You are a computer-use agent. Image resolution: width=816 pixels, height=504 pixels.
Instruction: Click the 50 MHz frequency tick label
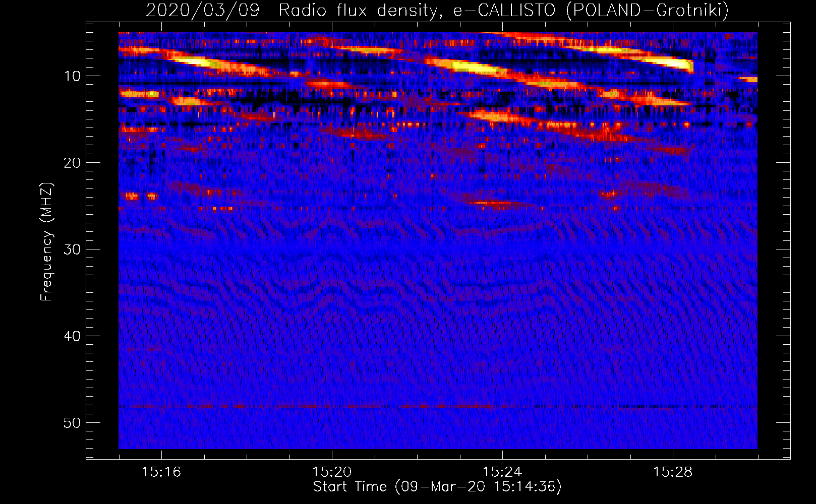[x=73, y=423]
